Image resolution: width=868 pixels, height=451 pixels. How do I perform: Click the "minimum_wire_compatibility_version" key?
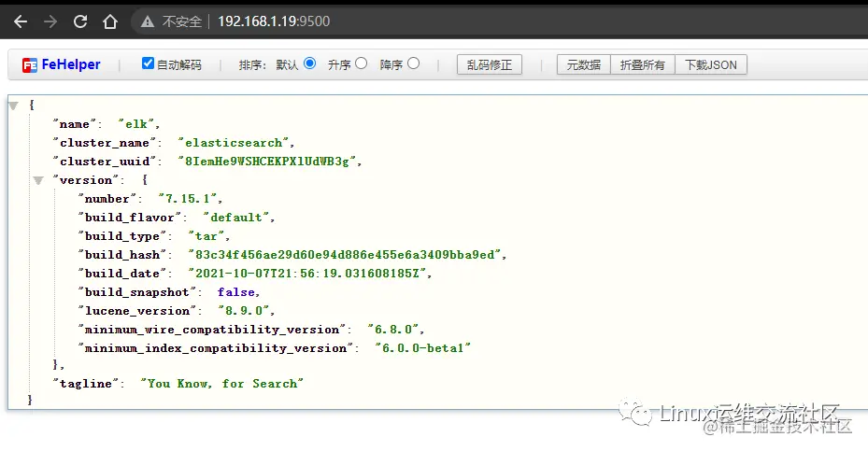point(212,330)
